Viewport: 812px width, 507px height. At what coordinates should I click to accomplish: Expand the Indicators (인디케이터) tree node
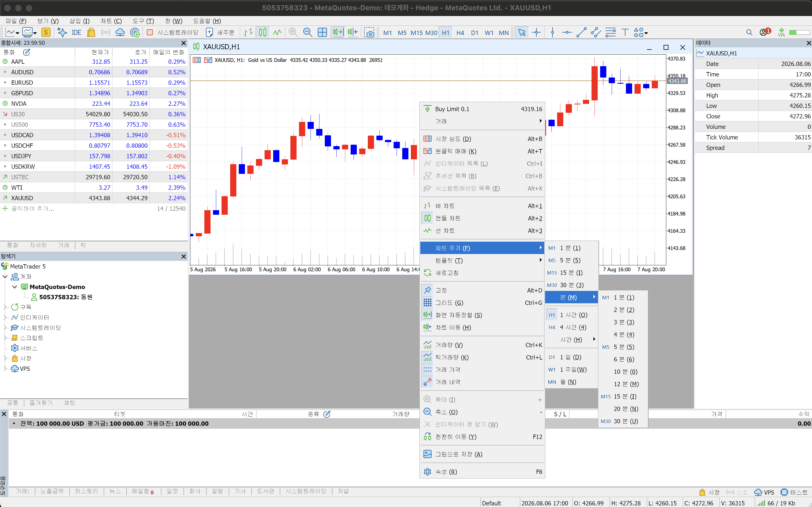coord(5,318)
